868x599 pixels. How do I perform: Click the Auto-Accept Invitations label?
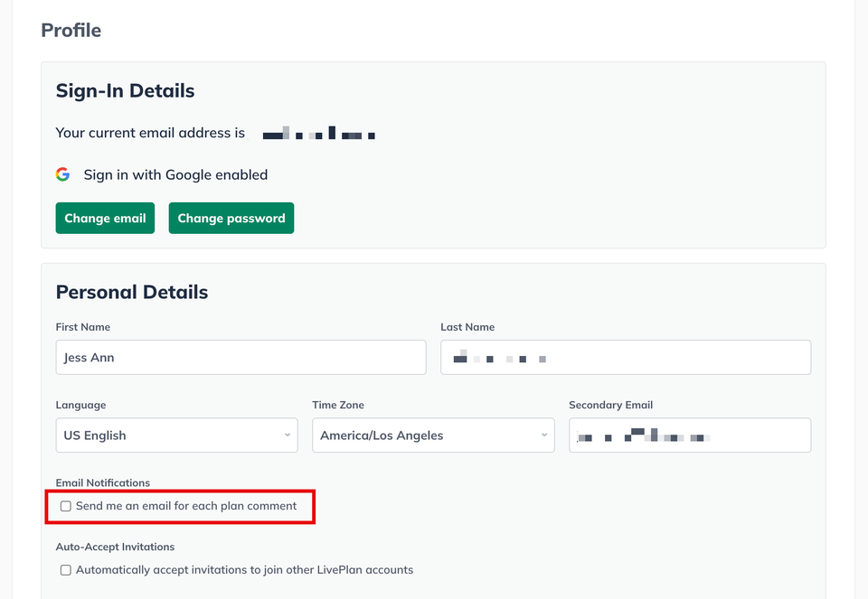click(x=115, y=547)
